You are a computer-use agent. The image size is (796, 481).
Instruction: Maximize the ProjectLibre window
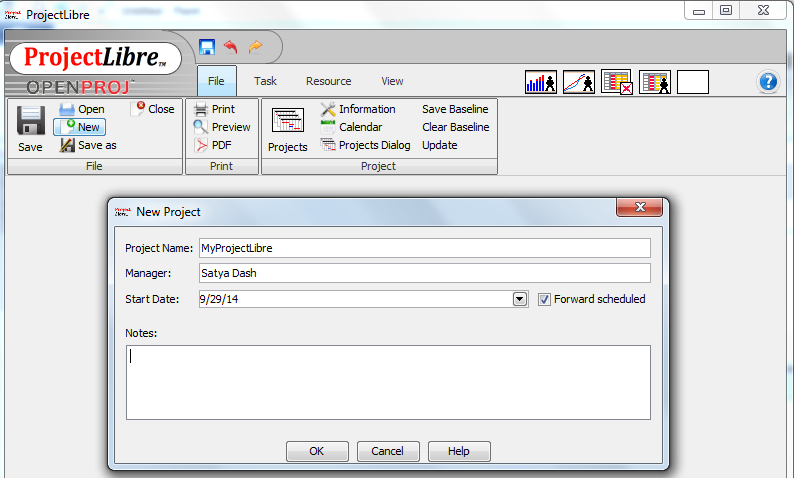(x=726, y=10)
